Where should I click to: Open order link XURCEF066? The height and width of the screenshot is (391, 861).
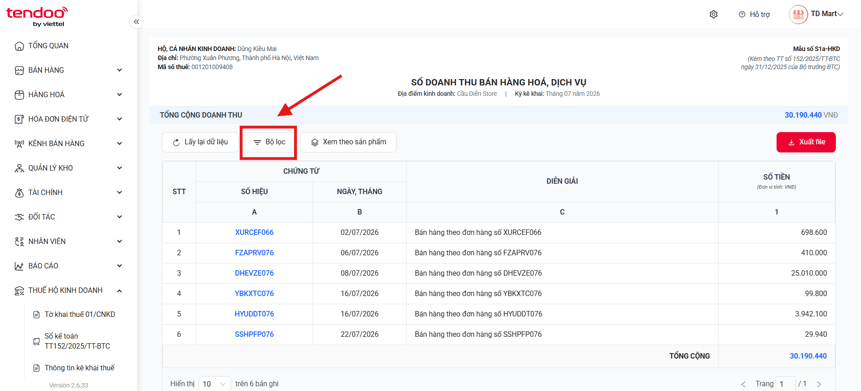click(x=254, y=232)
